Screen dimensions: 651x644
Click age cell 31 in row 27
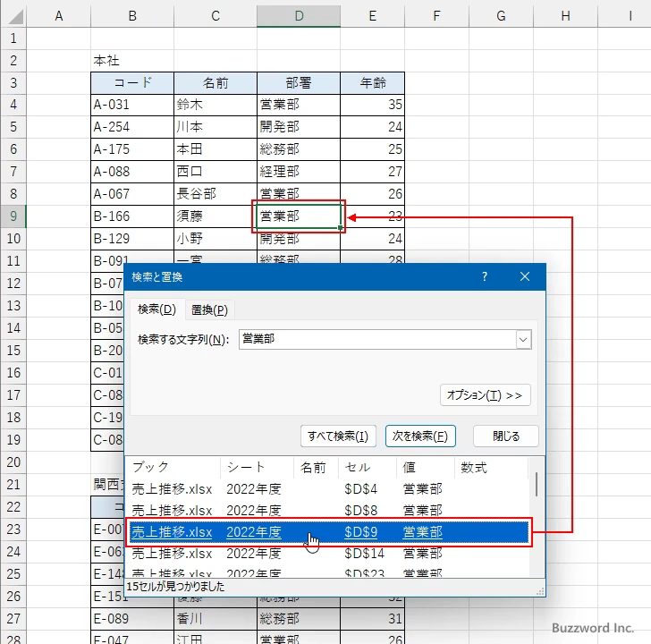click(x=372, y=619)
